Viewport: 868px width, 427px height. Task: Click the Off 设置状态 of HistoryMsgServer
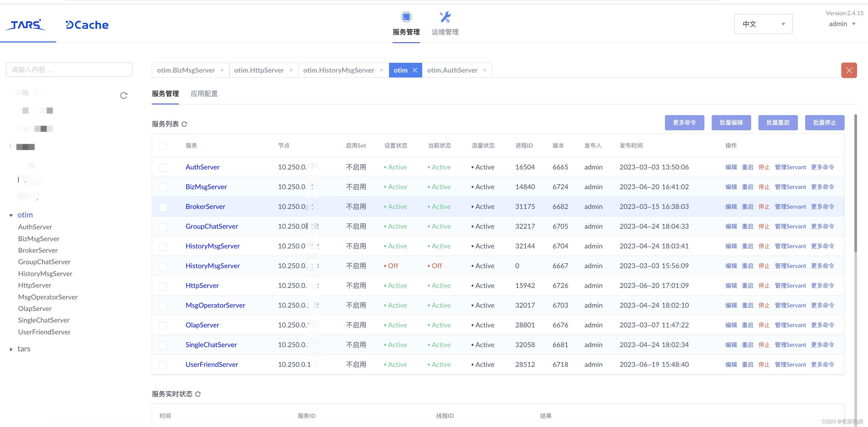coord(391,266)
